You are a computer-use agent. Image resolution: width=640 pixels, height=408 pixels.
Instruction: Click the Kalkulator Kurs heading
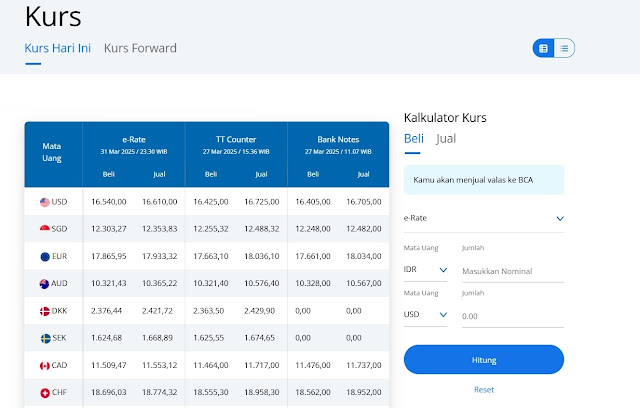tap(445, 118)
